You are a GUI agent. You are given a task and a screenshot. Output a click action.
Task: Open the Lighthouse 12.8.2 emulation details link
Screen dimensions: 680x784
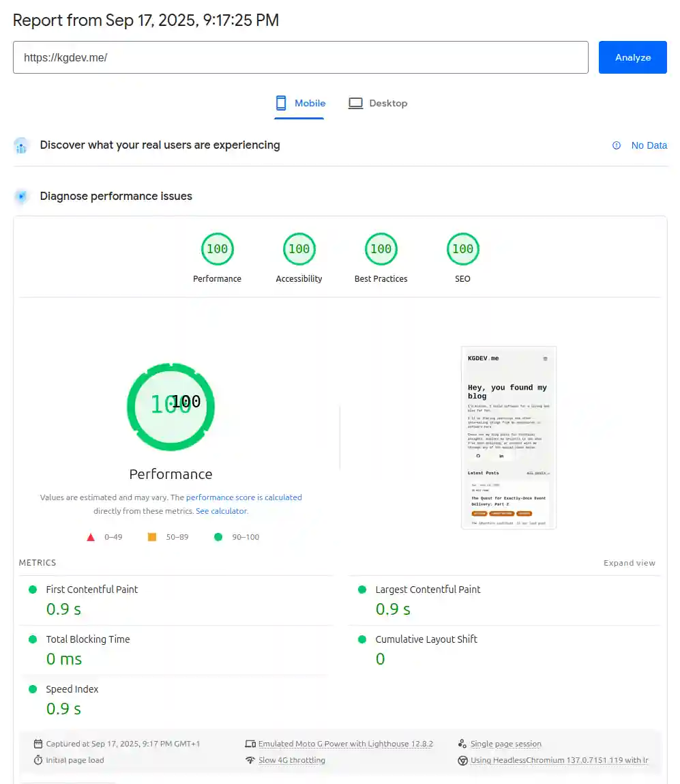point(345,744)
